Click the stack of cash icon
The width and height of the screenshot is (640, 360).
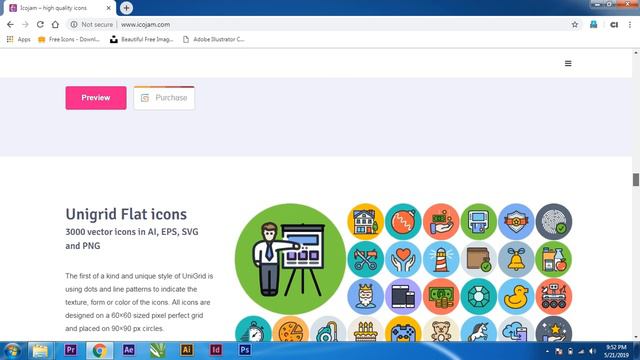[x=441, y=297]
